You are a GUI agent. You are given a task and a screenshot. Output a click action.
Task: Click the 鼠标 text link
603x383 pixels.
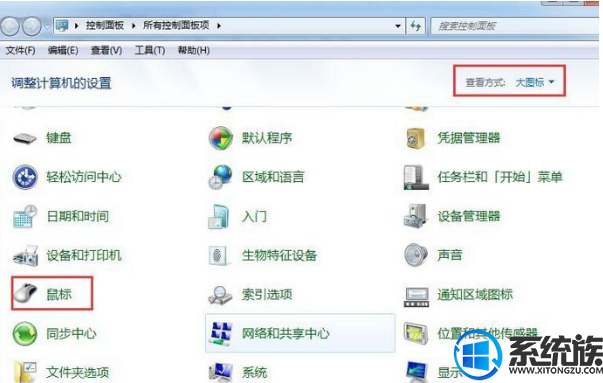point(59,294)
